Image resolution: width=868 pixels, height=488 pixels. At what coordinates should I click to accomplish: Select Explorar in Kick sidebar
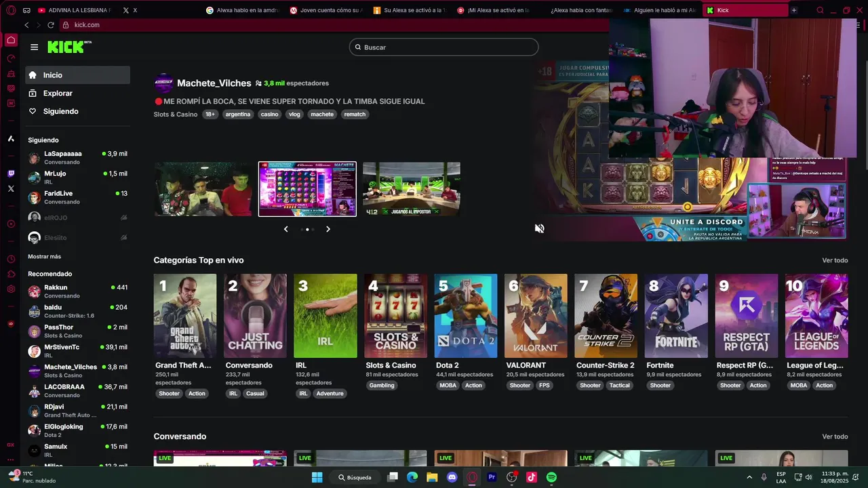(x=77, y=94)
